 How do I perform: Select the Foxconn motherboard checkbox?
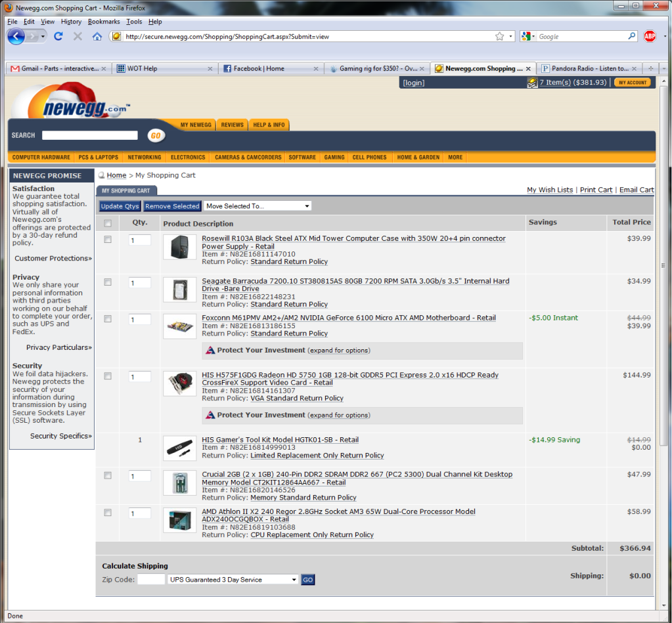(108, 319)
